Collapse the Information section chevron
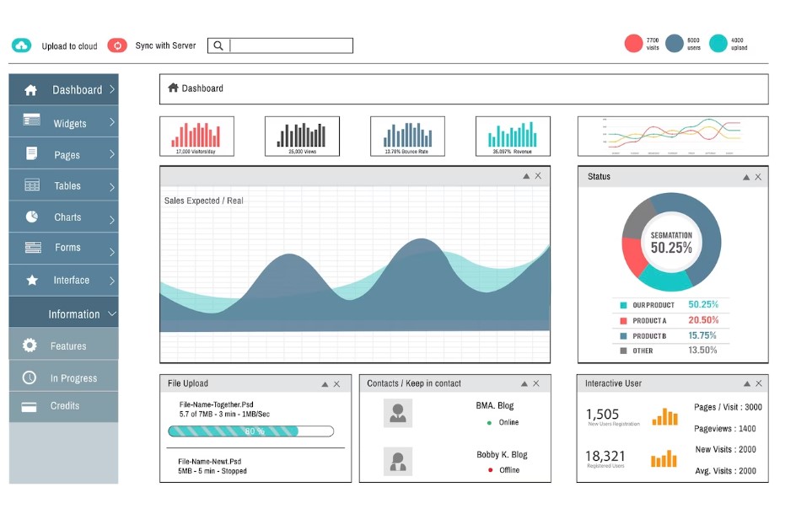 pyautogui.click(x=112, y=313)
